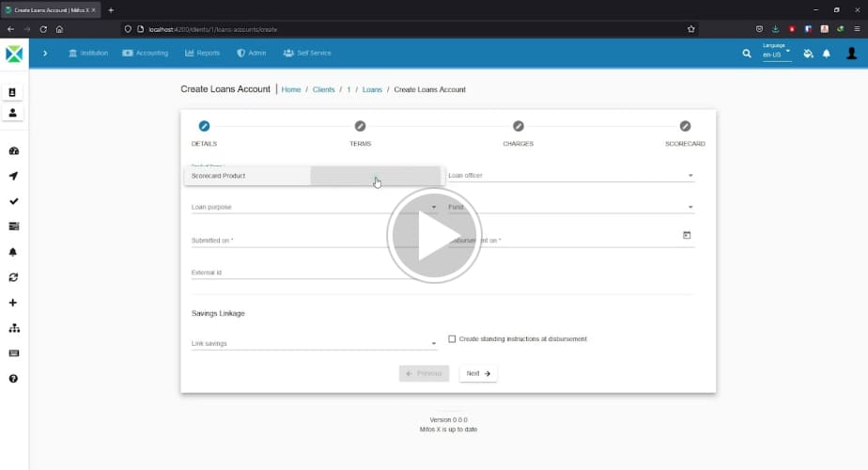Click the sidebar refresh sync icon
Screen dimensions: 868x470
(x=14, y=277)
